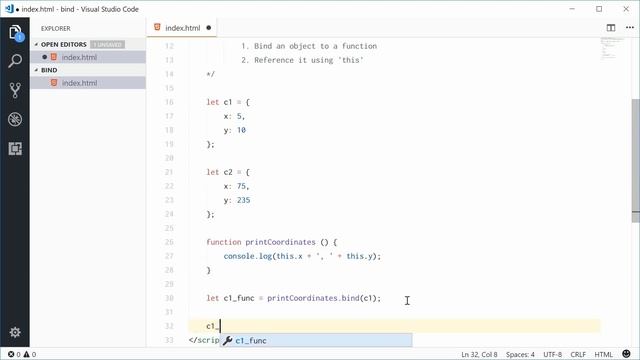Open the editor More Actions menu
Screen dimensions: 640x360
[630, 28]
